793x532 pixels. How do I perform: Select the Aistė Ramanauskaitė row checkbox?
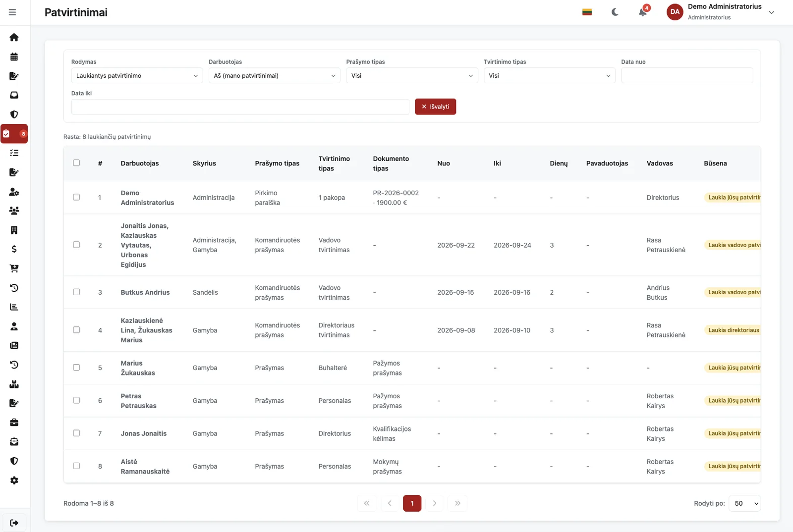(76, 466)
